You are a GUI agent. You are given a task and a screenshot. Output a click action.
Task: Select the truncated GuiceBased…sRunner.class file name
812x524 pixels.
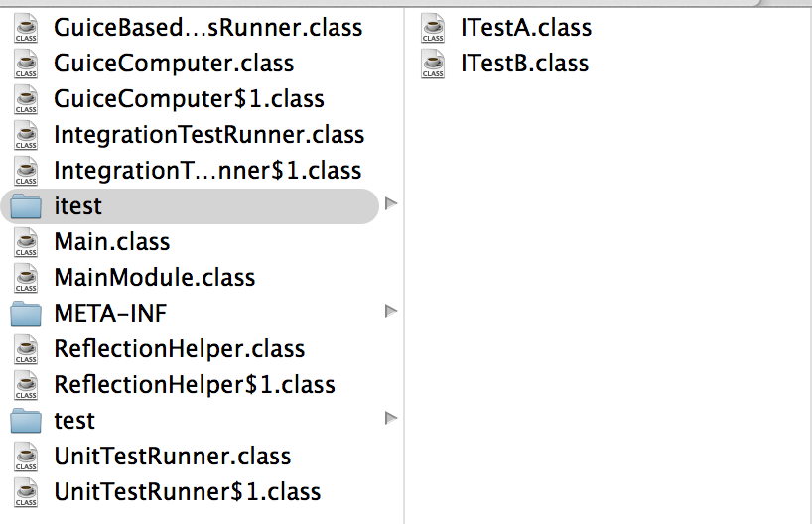click(x=207, y=28)
